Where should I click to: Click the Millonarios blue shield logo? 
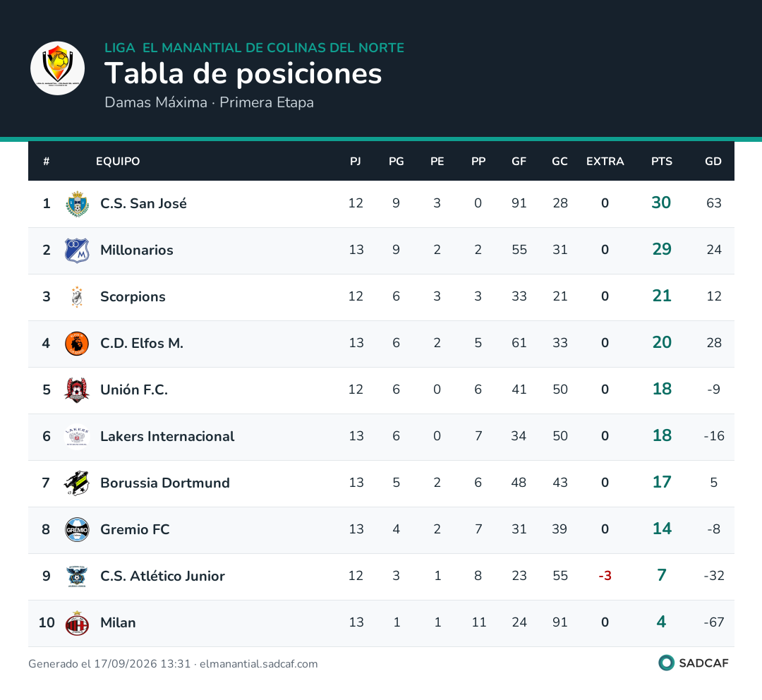pyautogui.click(x=77, y=251)
